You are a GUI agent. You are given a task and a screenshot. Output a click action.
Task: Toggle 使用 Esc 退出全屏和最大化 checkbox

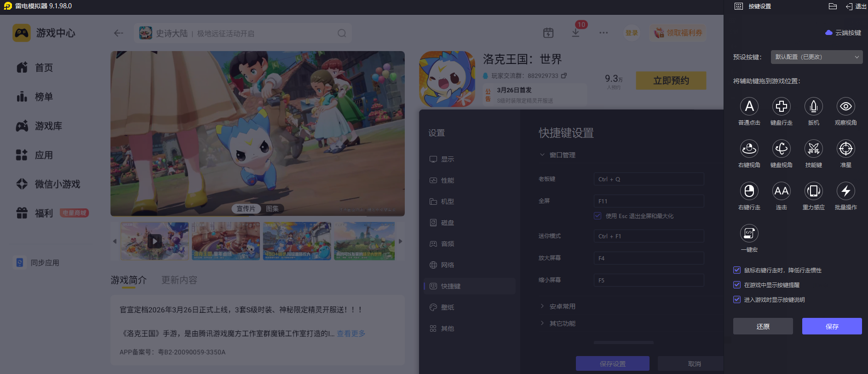click(598, 216)
